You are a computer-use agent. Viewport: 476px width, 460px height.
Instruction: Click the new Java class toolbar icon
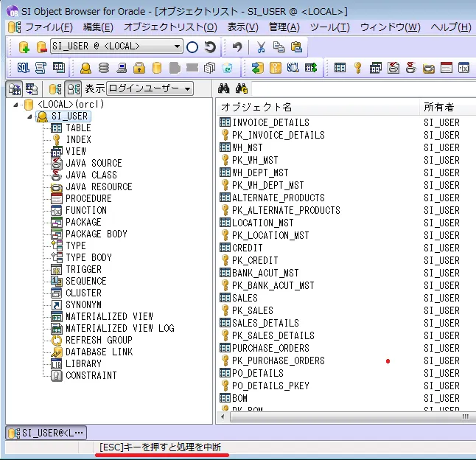410,68
